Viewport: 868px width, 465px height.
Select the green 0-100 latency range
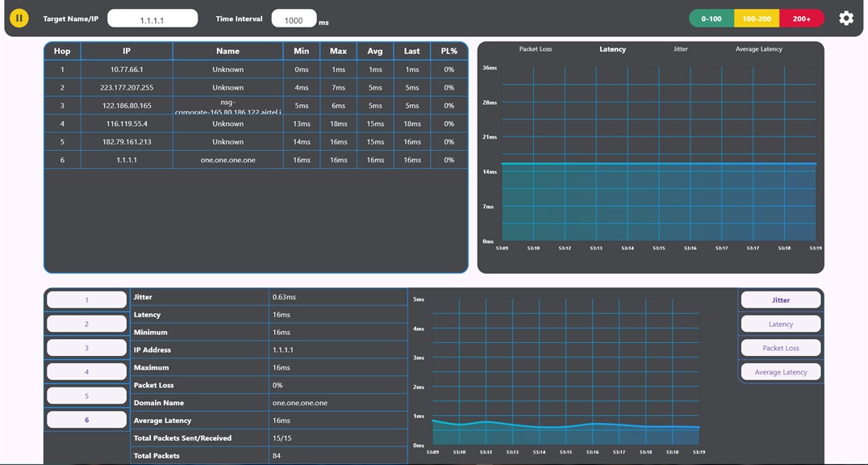click(712, 19)
